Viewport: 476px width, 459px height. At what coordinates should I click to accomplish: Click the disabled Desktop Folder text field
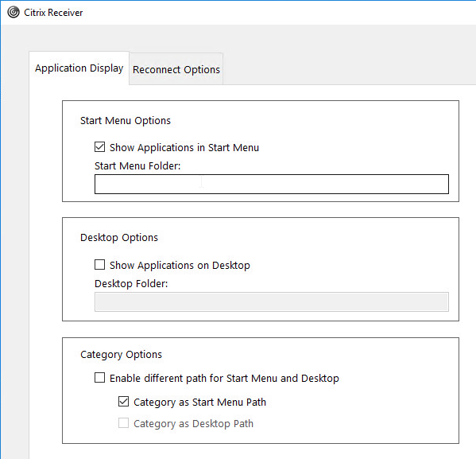pos(272,301)
